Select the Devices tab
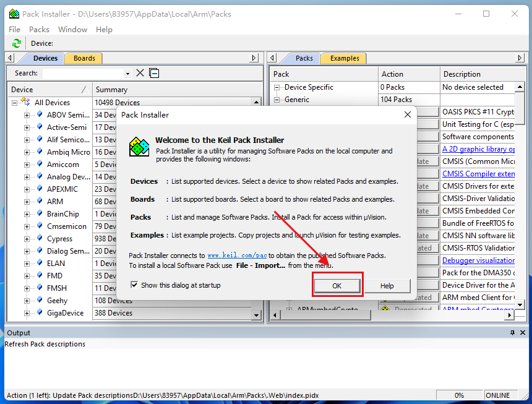Screen dimensions: 532x404 (45, 58)
